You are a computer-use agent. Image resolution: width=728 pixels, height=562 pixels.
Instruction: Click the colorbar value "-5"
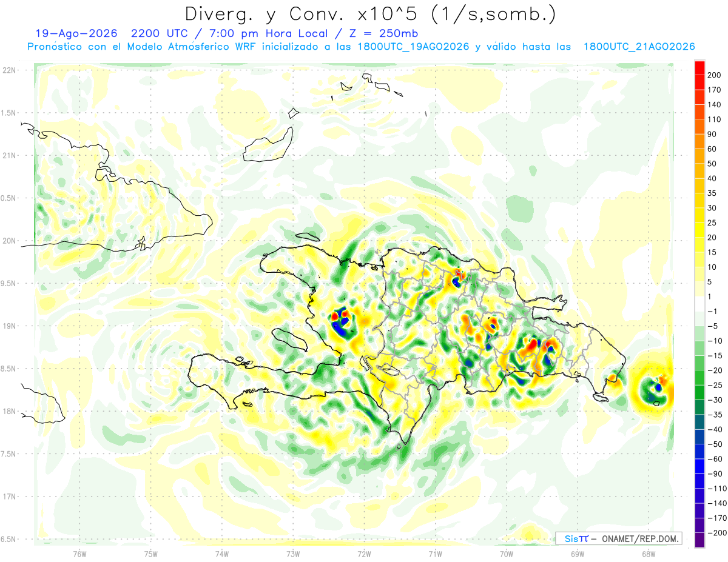tap(712, 326)
